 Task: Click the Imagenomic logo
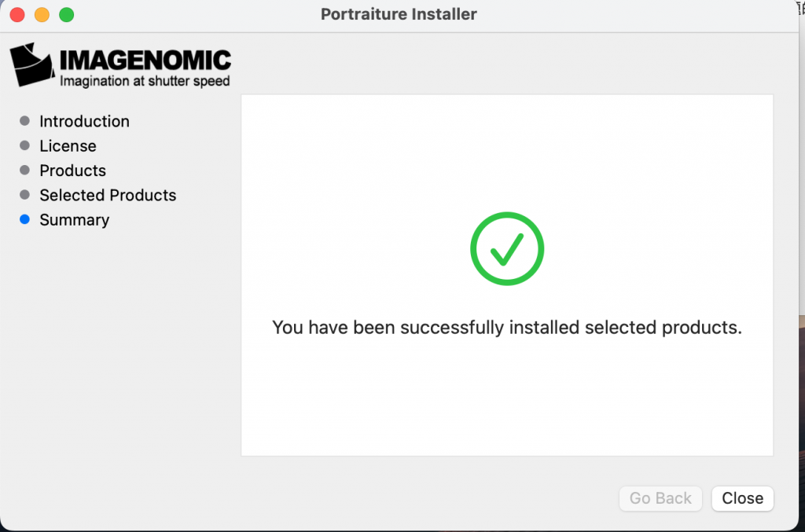click(118, 65)
